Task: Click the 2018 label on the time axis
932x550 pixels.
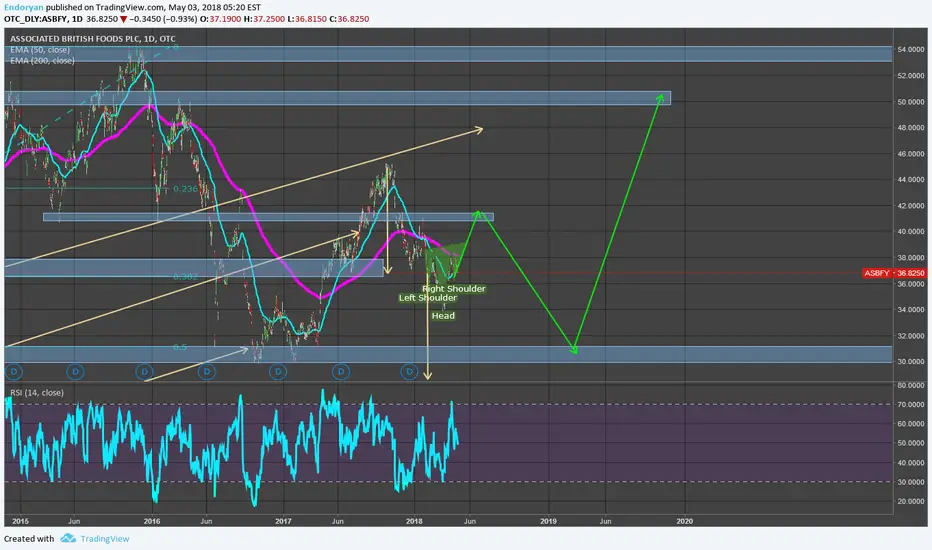Action: [414, 521]
